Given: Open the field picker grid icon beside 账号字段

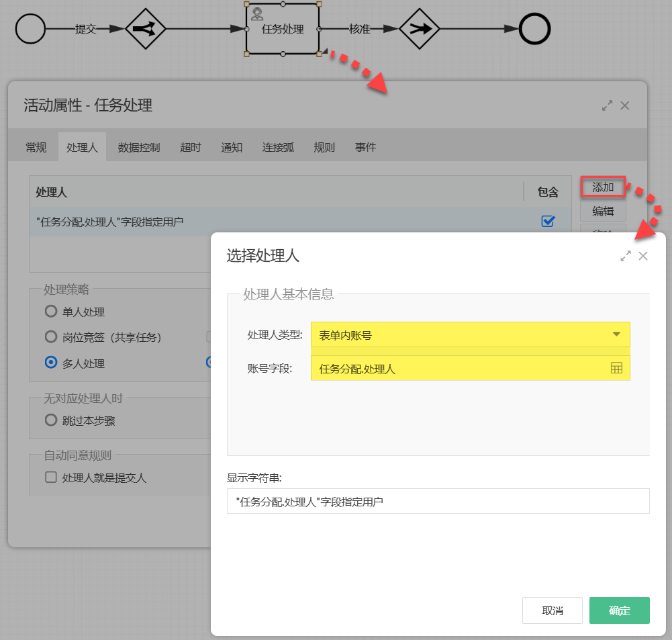Looking at the screenshot, I should coord(617,368).
